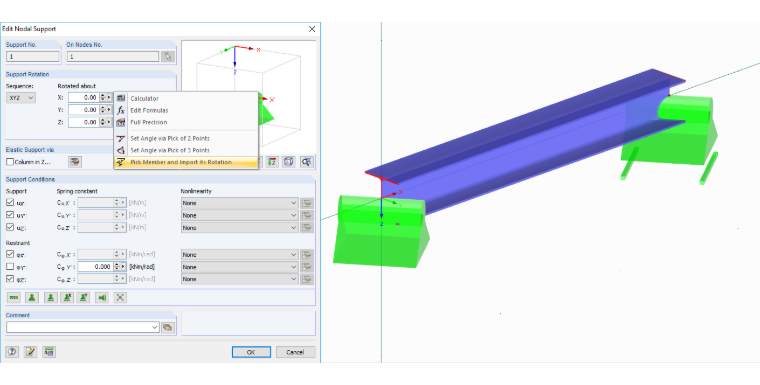Screen dimensions: 760x385
Task: Click the Calculator icon in the context menu
Action: pyautogui.click(x=121, y=98)
